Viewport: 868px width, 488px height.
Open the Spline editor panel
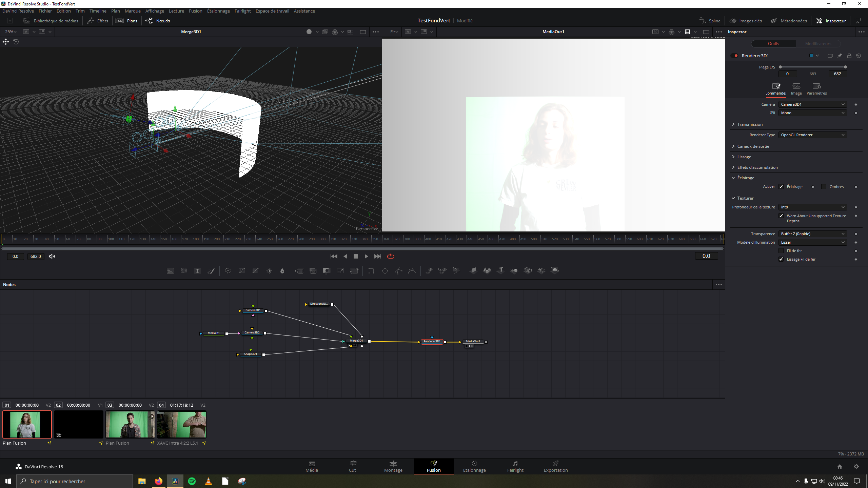[x=710, y=21]
